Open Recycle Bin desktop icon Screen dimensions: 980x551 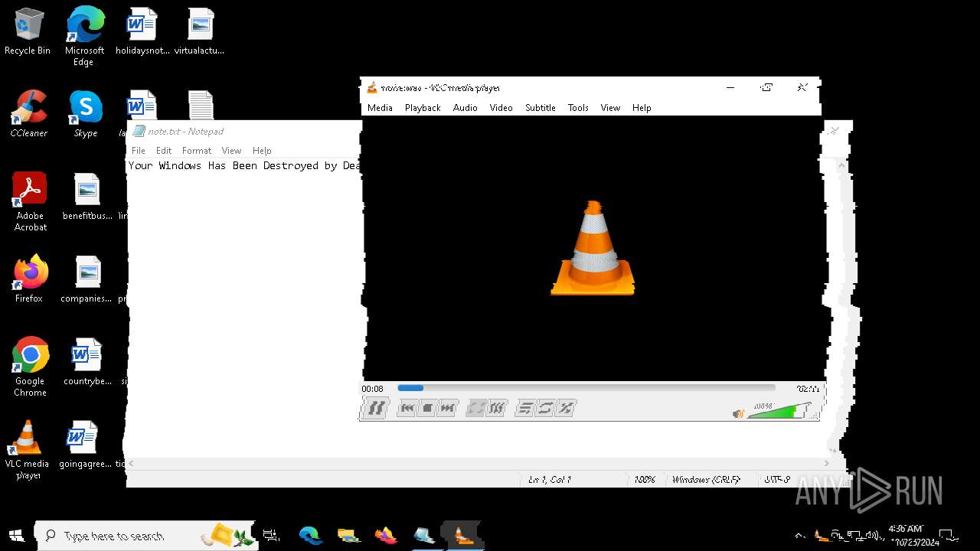28,32
